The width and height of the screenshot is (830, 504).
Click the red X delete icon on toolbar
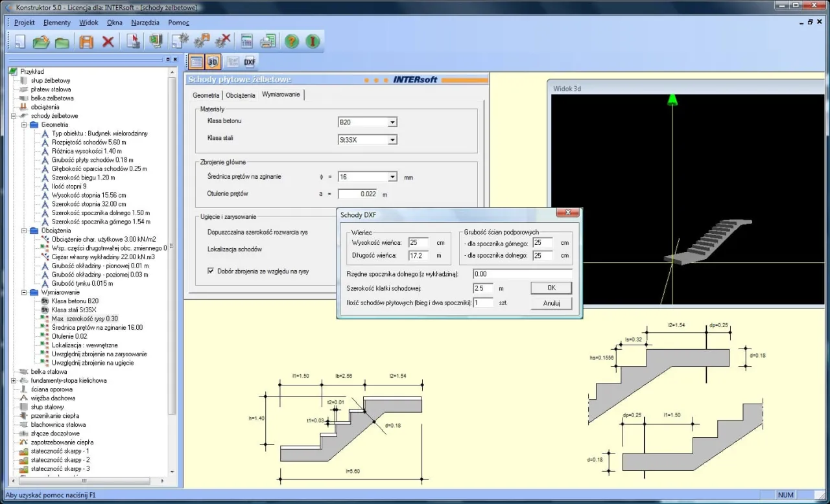(x=107, y=41)
